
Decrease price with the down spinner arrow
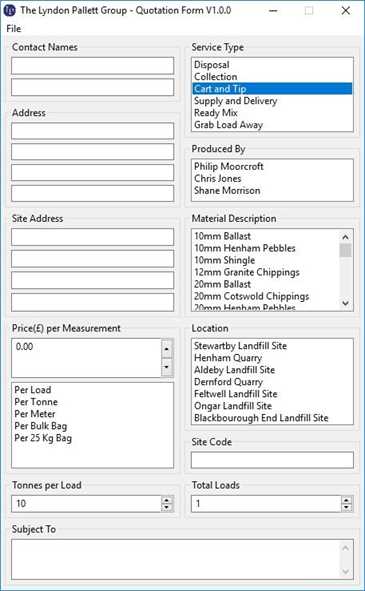(167, 367)
